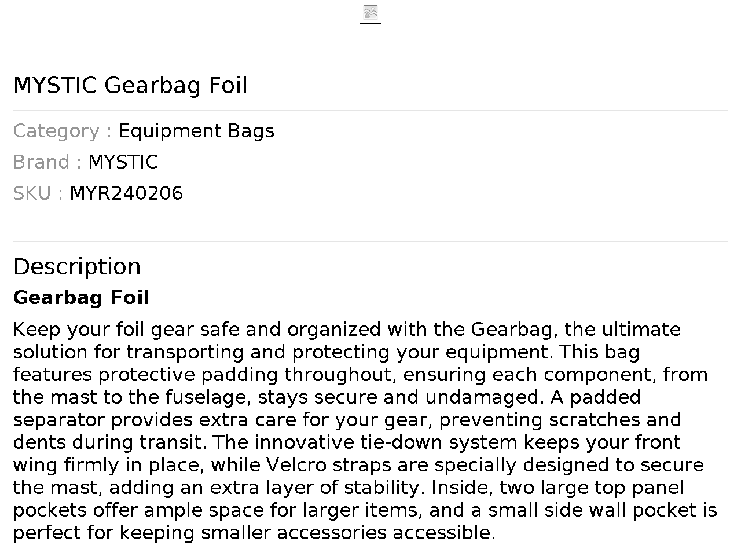
Task: Open the Equipment Bags category link
Action: [196, 131]
